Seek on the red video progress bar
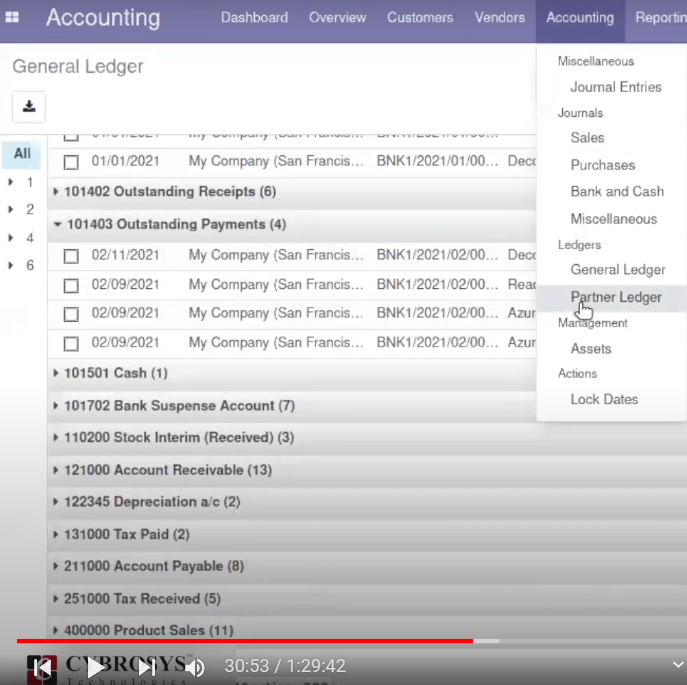This screenshot has height=685, width=687. [244, 641]
